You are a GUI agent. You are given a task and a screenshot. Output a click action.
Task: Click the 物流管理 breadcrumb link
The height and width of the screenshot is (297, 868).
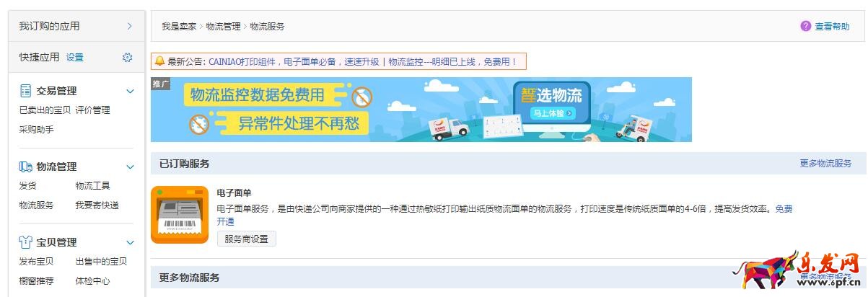pyautogui.click(x=223, y=26)
